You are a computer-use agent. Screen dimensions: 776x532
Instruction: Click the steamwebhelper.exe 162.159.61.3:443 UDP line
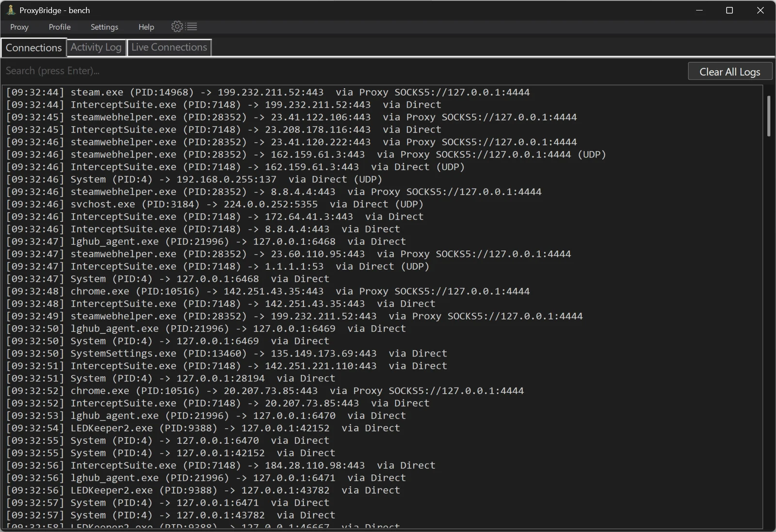click(x=306, y=155)
